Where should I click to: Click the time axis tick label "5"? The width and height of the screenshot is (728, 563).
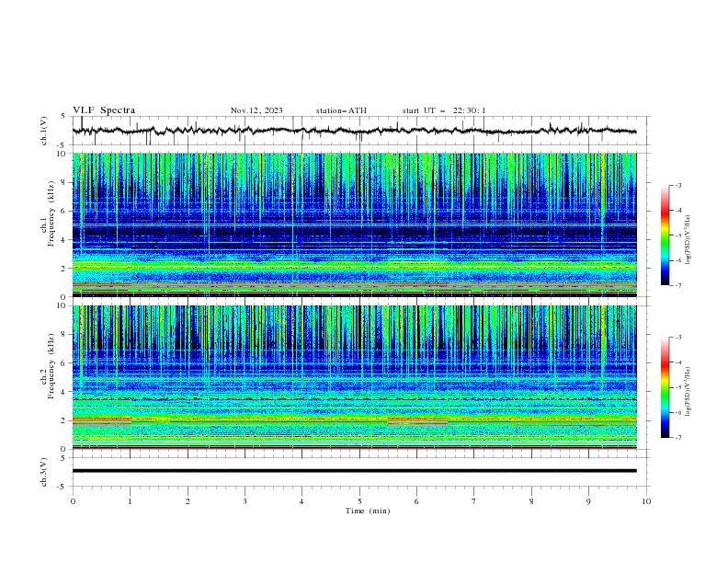359,501
